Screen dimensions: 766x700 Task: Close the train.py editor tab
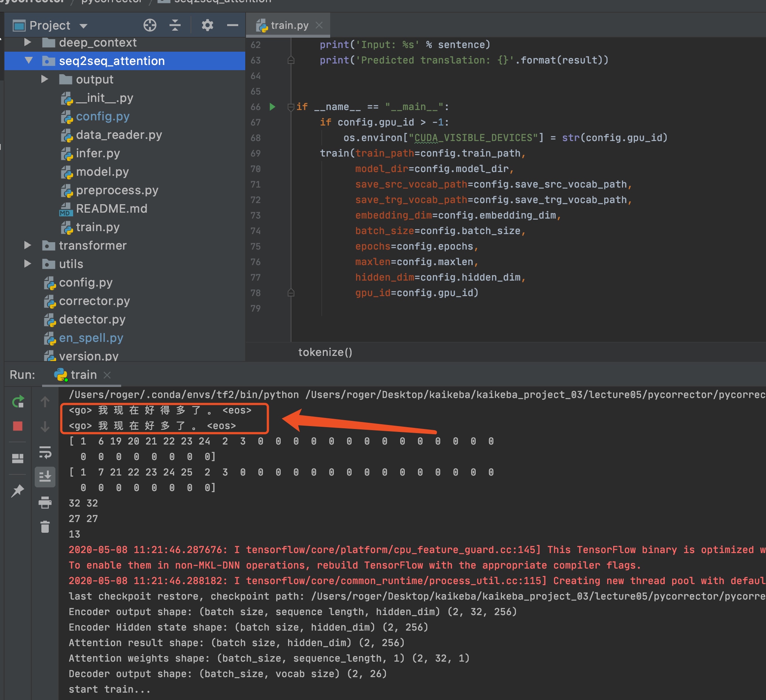click(319, 25)
